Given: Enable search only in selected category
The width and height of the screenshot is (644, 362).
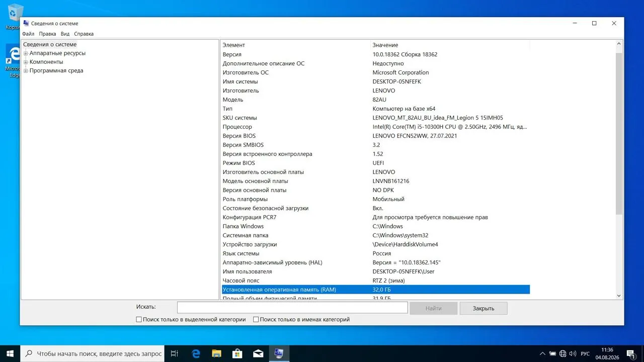Looking at the screenshot, I should (139, 319).
